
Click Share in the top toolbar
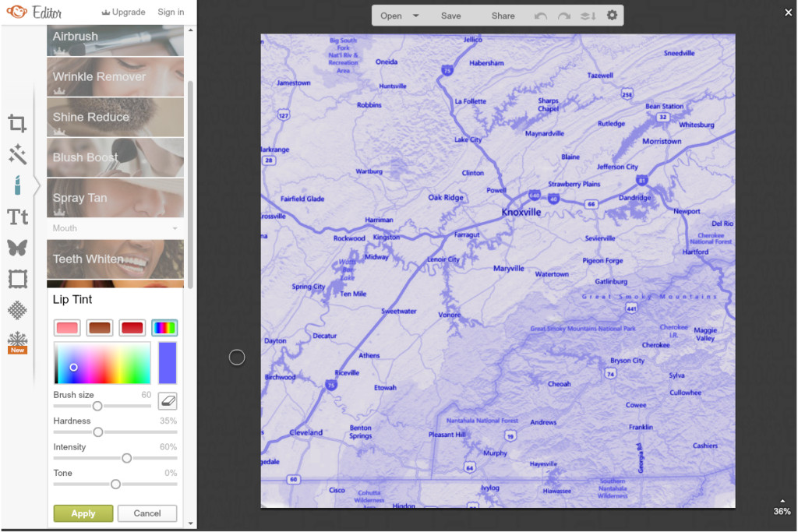coord(503,16)
